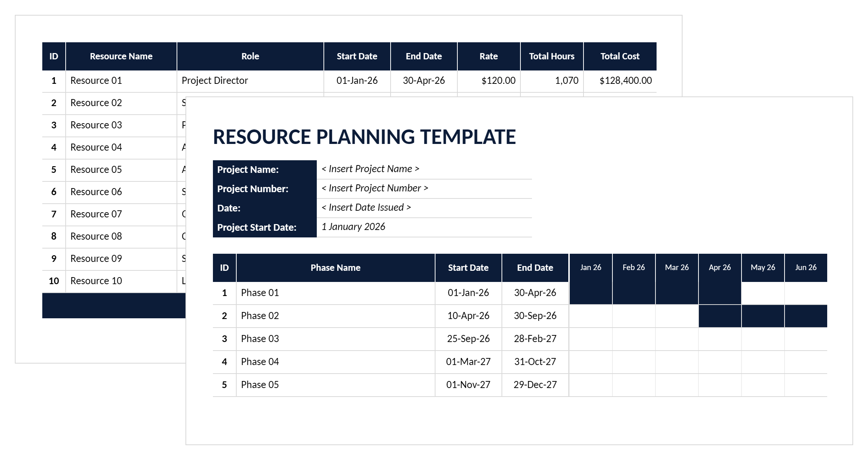Click the '< Insert Date Issued >' field
868x460 pixels.
[x=424, y=208]
